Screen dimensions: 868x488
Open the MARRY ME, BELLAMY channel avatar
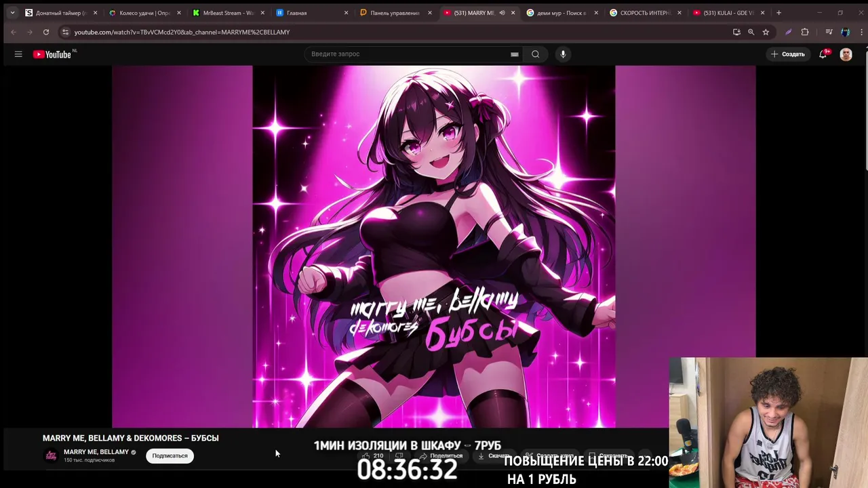point(51,455)
